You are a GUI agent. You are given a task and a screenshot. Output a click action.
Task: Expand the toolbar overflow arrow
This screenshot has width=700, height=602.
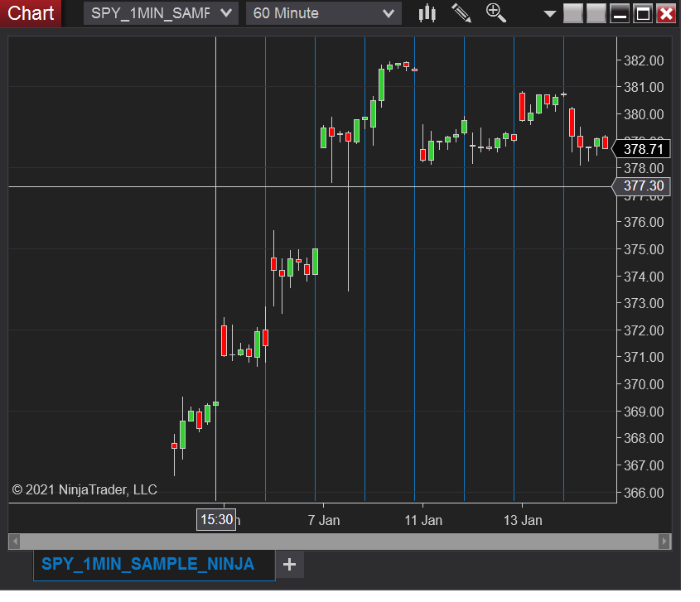tap(549, 14)
